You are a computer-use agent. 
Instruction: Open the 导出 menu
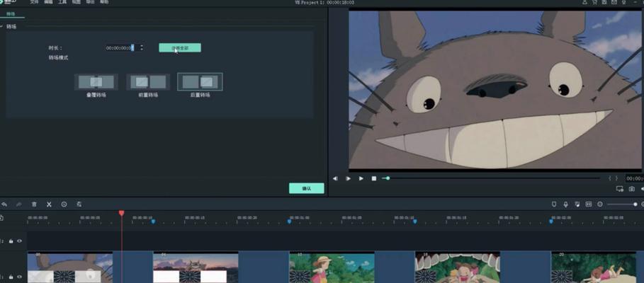[91, 2]
